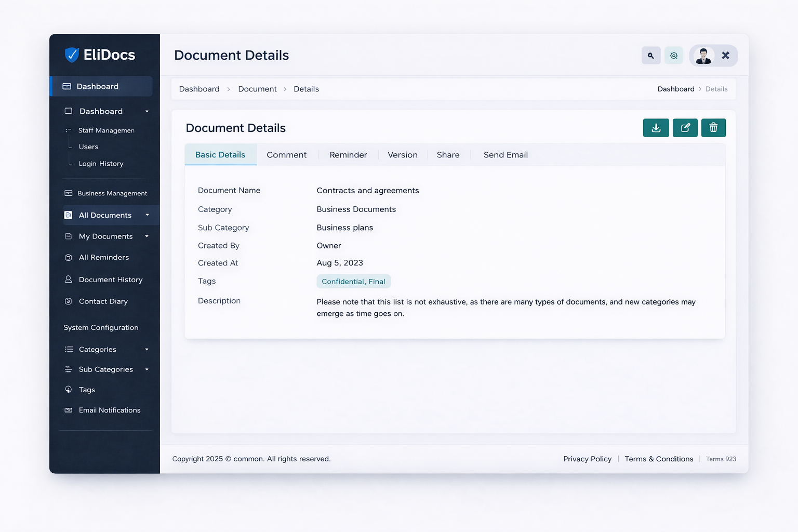Switch to the Version tab
Image resolution: width=798 pixels, height=532 pixels.
coord(402,154)
